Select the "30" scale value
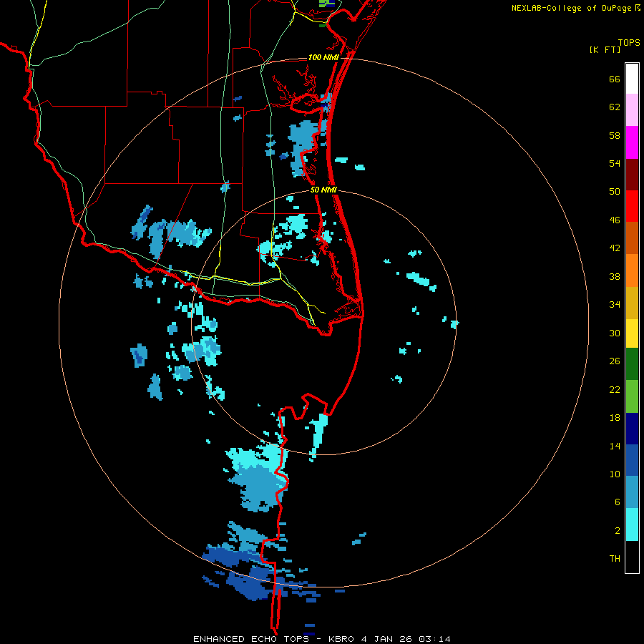The image size is (644, 644). [x=615, y=333]
